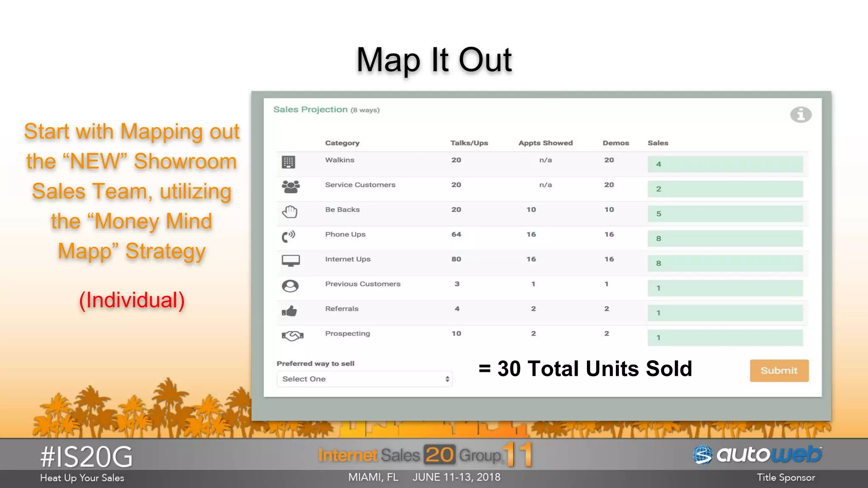
Task: Click the Service Customers category label
Action: (360, 185)
